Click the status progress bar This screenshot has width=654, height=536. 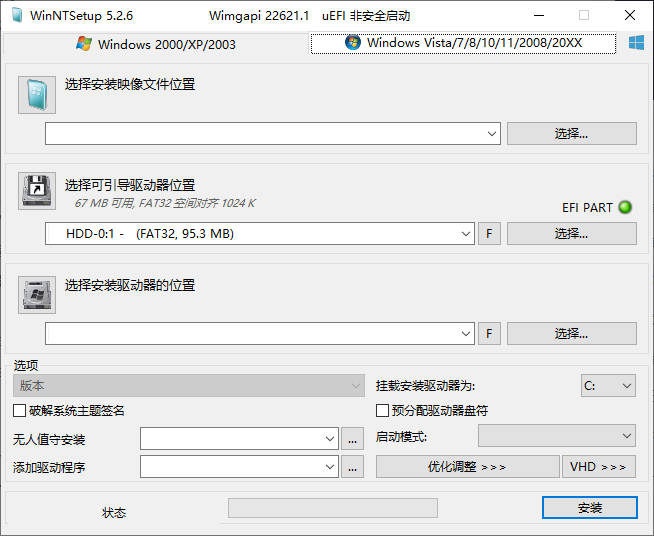tap(333, 508)
